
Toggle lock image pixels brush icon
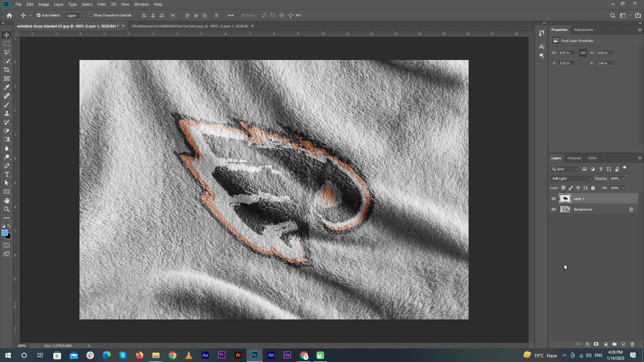[x=571, y=188]
